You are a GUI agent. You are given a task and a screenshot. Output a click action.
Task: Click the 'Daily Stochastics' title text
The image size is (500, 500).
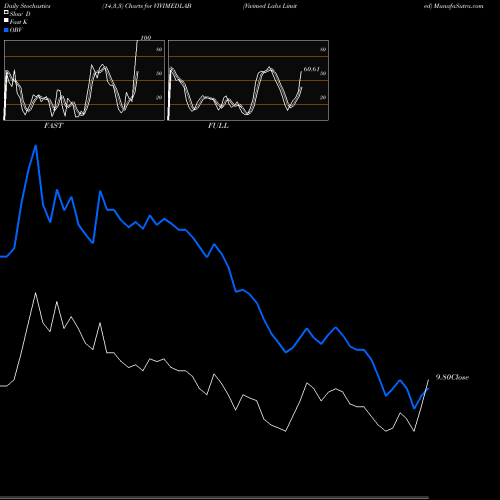27,6
